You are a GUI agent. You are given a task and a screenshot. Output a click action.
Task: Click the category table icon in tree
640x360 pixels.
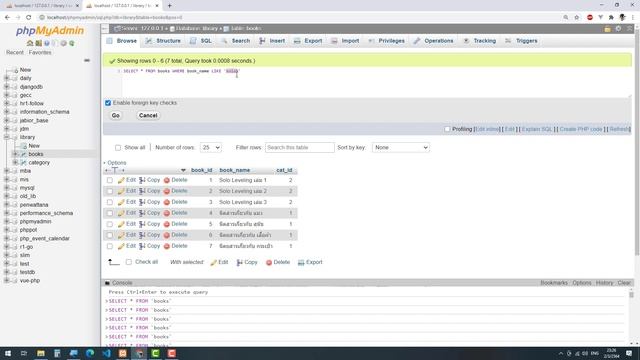24,162
